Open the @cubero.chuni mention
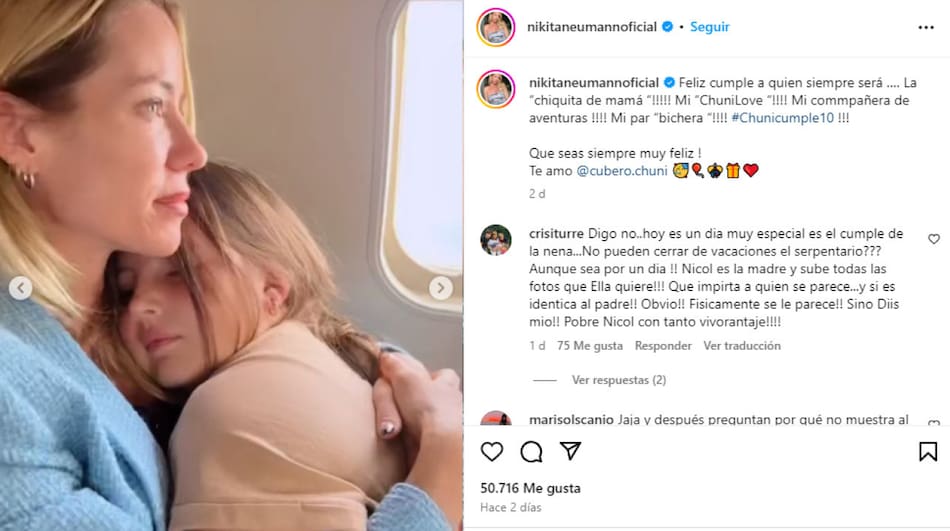 point(622,171)
